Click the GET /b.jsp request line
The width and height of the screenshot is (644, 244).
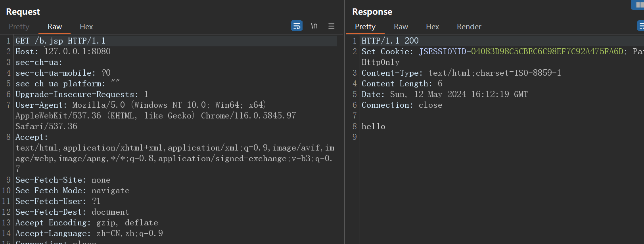pyautogui.click(x=60, y=41)
